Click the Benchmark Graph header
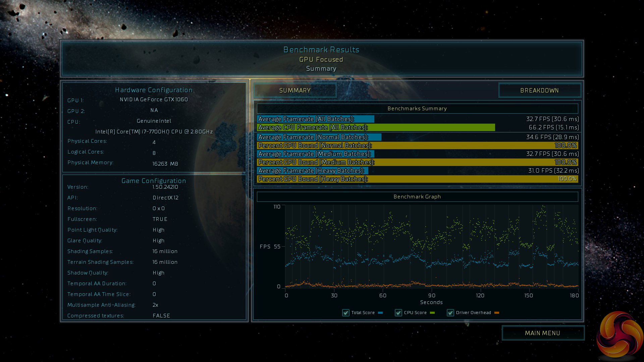The image size is (644, 362). click(x=417, y=197)
